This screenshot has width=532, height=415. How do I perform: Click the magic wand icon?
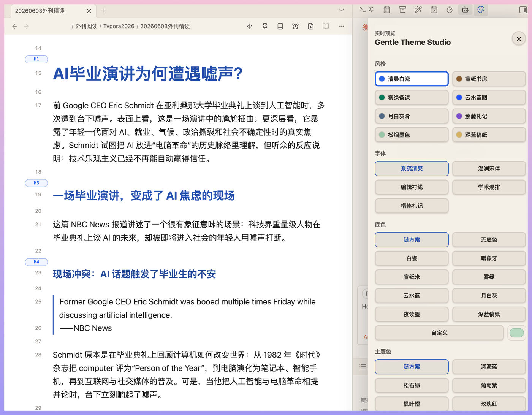pyautogui.click(x=418, y=10)
